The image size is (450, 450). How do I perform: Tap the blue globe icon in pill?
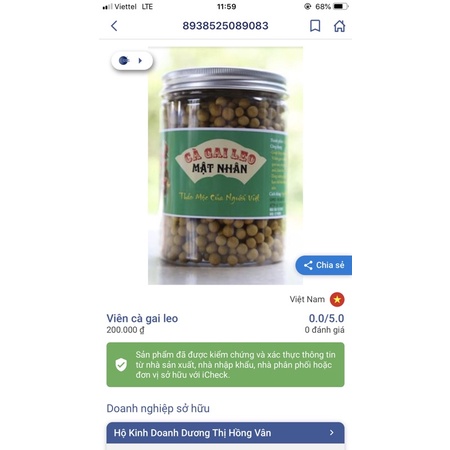click(x=124, y=61)
